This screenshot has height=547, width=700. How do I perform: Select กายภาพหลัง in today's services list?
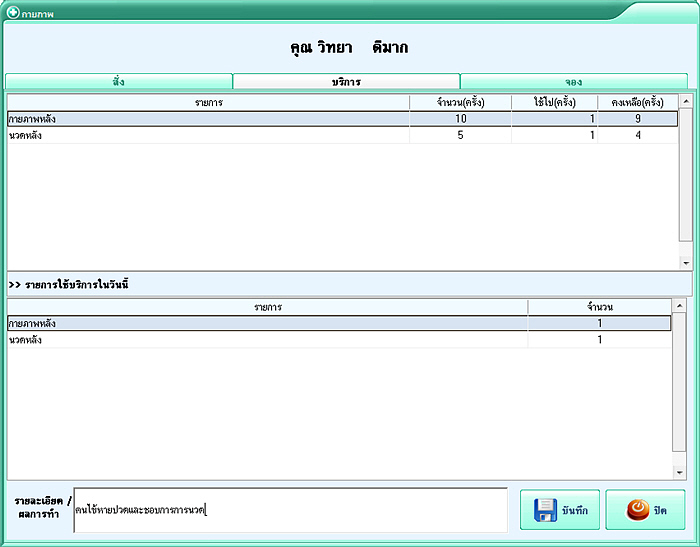point(339,323)
